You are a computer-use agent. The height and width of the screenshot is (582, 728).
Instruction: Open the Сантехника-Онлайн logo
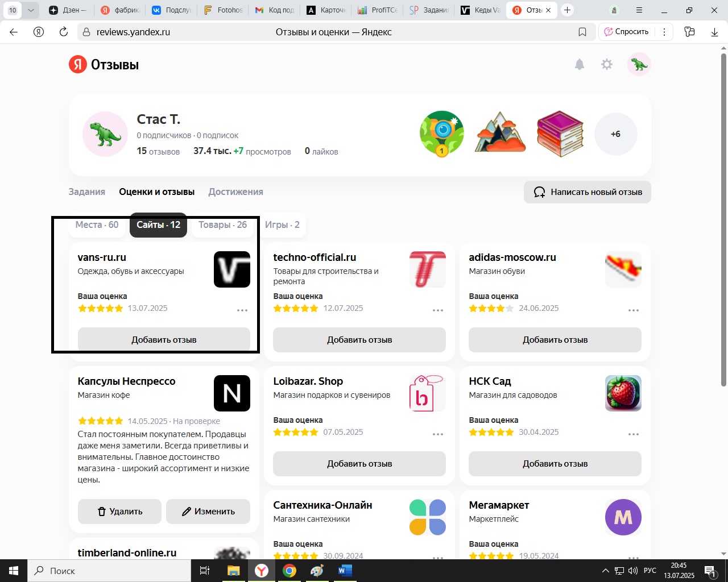point(428,517)
